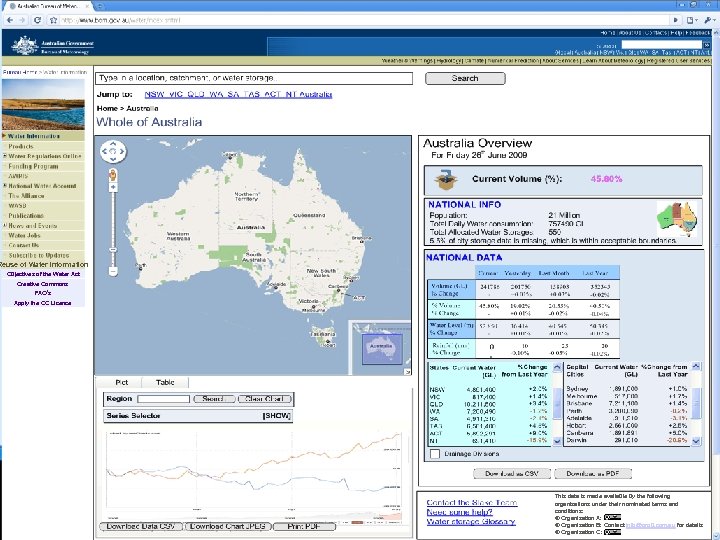Click Home in the breadcrumb
720x540 pixels.
(x=107, y=108)
